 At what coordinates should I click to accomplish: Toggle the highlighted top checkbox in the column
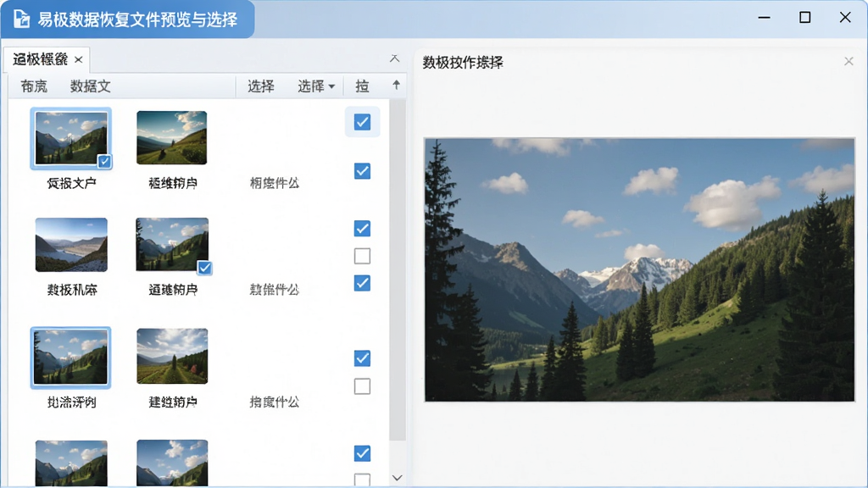tap(362, 122)
